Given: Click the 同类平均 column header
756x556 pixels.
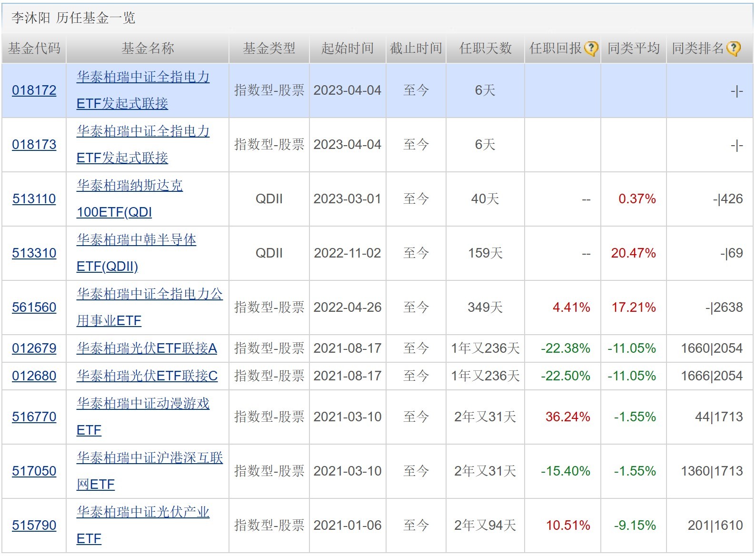Looking at the screenshot, I should [634, 49].
